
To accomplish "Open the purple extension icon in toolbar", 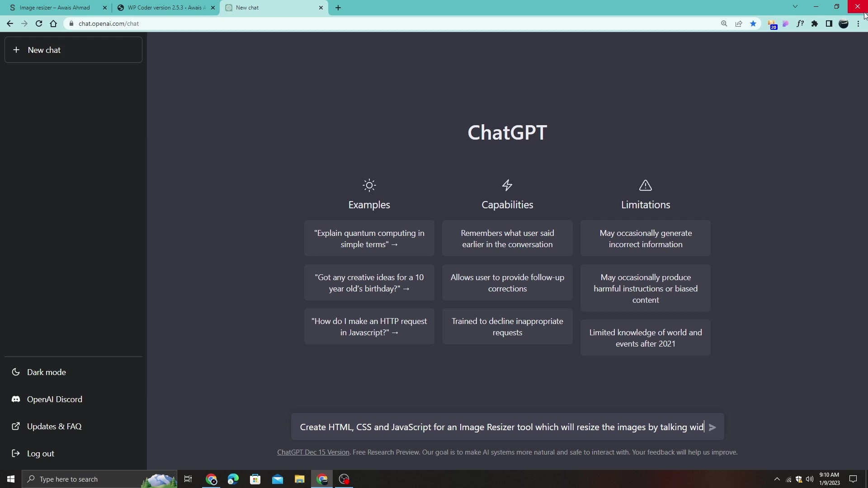I will point(786,24).
